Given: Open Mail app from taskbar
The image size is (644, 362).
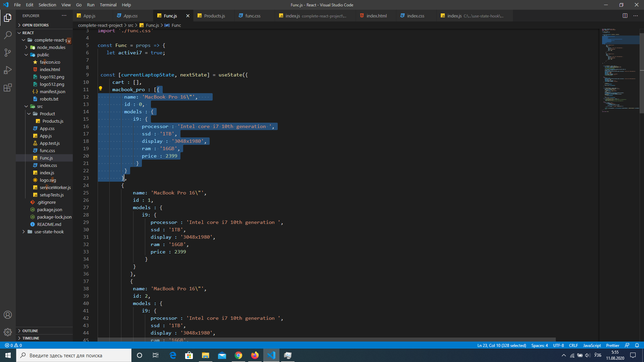Looking at the screenshot, I should 222,355.
